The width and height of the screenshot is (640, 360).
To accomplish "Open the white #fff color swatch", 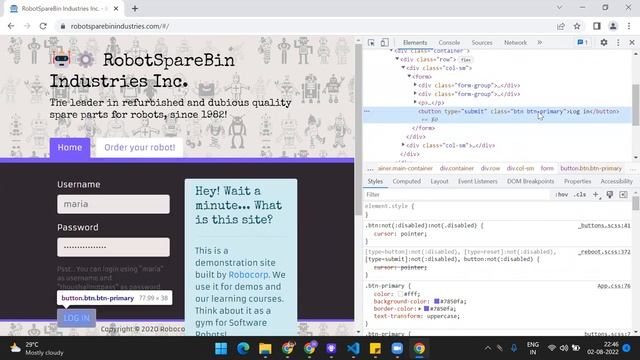I will [x=400, y=294].
